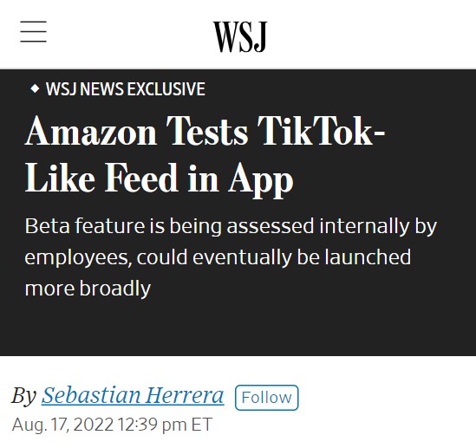Click the surname Herrera in the byline

186,395
